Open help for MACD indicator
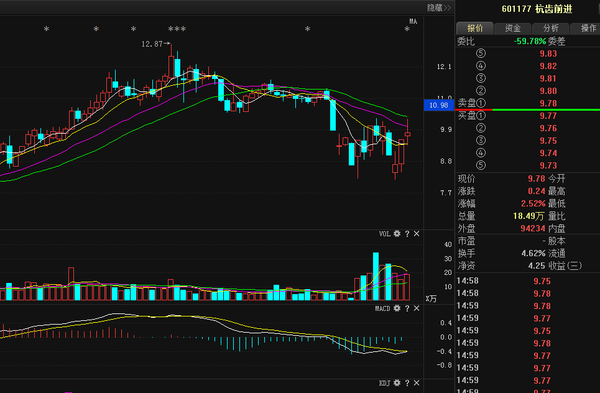Viewport: 600px width, 393px height. click(x=407, y=308)
